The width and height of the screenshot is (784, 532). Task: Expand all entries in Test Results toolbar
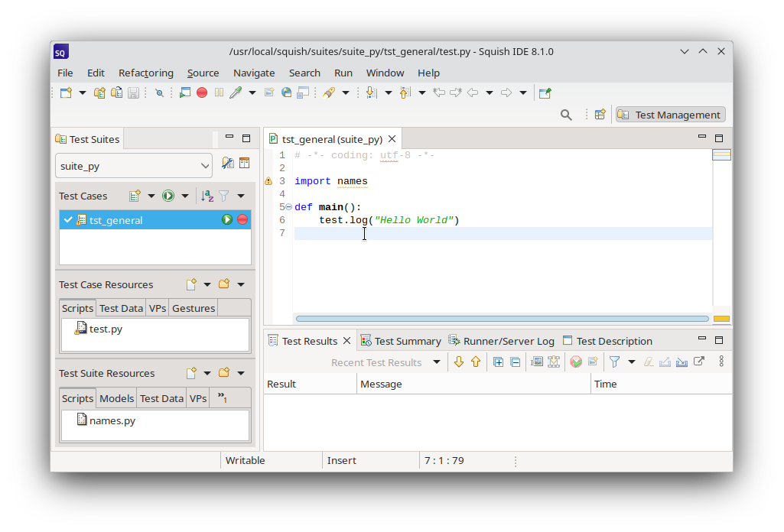pos(499,362)
